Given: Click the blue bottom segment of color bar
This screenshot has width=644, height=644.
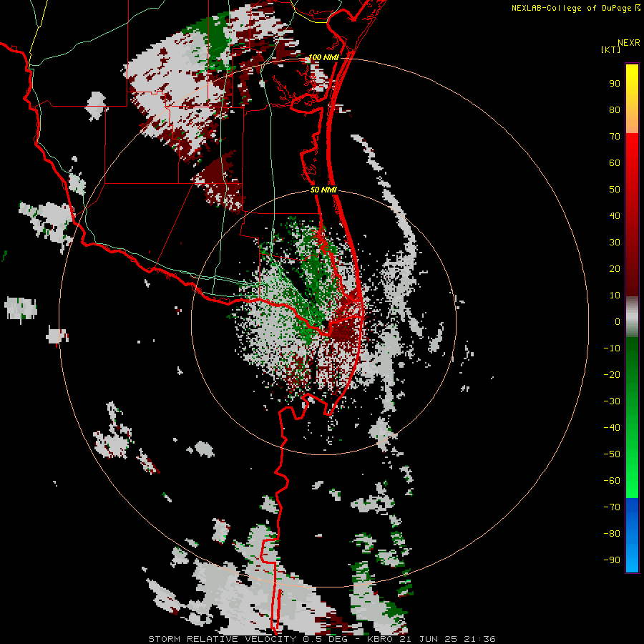Looking at the screenshot, I should pos(632,535).
